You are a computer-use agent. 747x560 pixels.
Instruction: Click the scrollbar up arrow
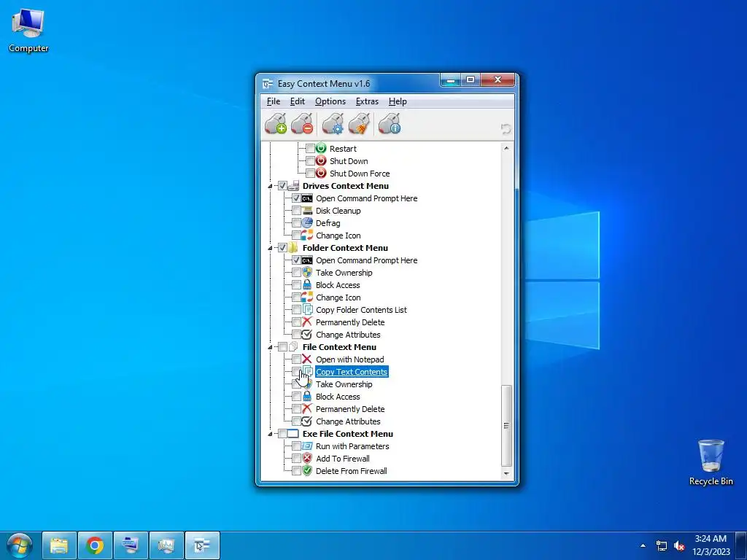pos(506,148)
